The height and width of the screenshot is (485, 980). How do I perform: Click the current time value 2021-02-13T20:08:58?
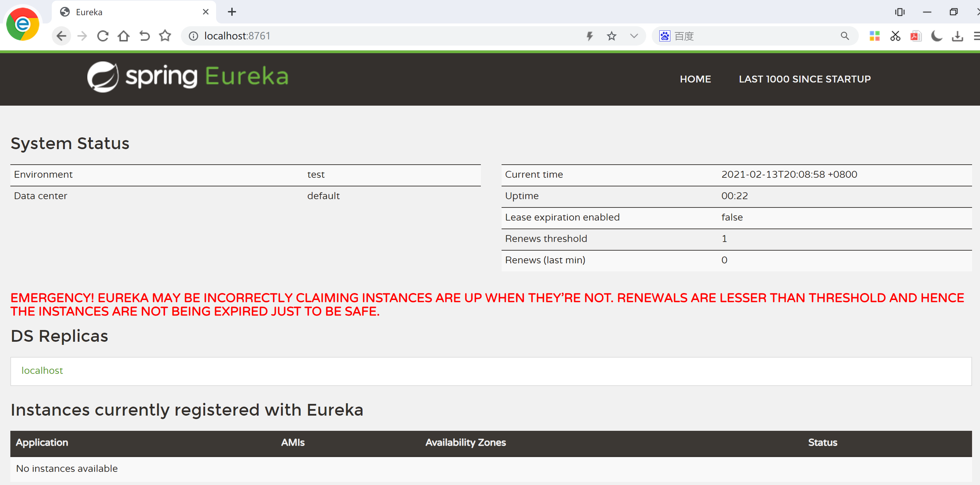[789, 175]
